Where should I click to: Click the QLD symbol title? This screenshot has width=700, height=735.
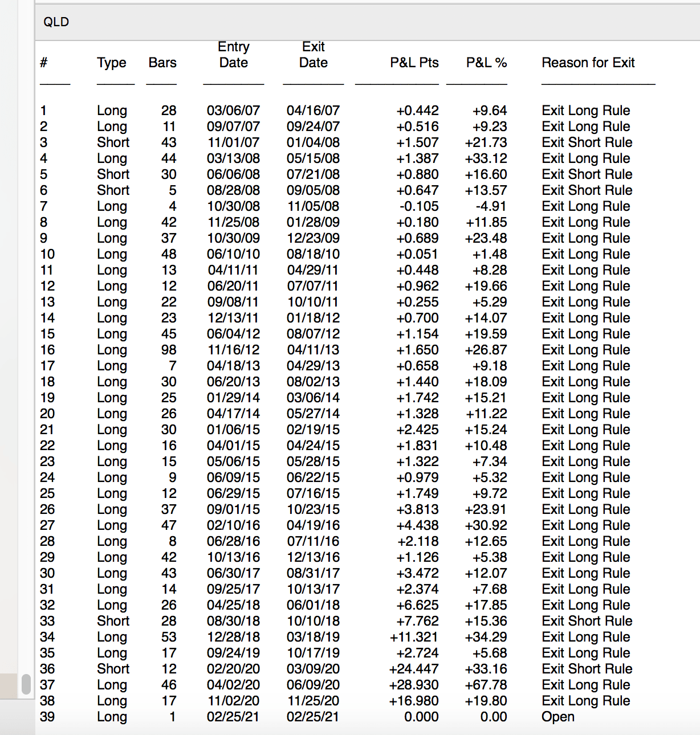tap(56, 22)
